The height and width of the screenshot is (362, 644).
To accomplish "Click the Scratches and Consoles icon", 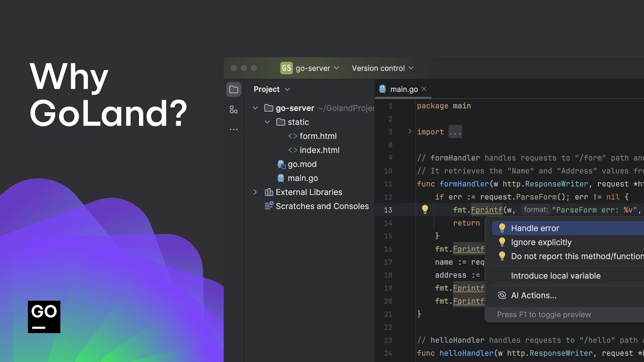I will pos(269,206).
